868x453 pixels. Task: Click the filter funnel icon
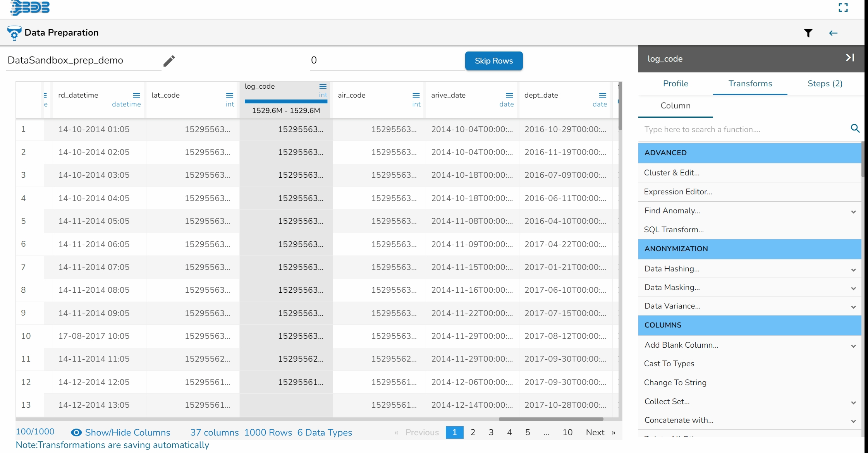pos(808,33)
